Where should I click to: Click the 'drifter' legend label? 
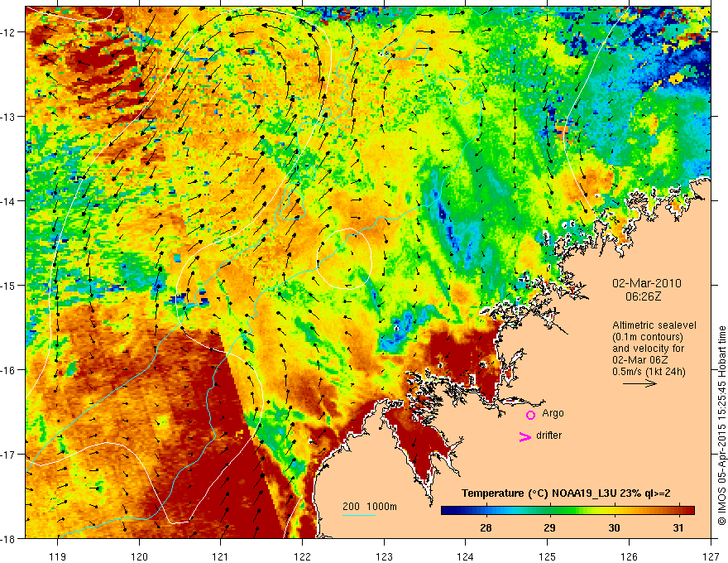click(x=548, y=435)
